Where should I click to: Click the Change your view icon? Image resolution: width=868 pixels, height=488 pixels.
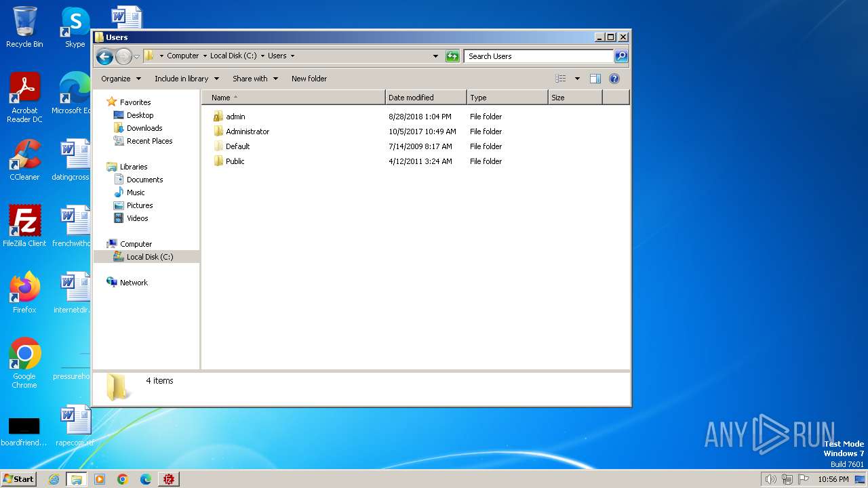tap(561, 79)
